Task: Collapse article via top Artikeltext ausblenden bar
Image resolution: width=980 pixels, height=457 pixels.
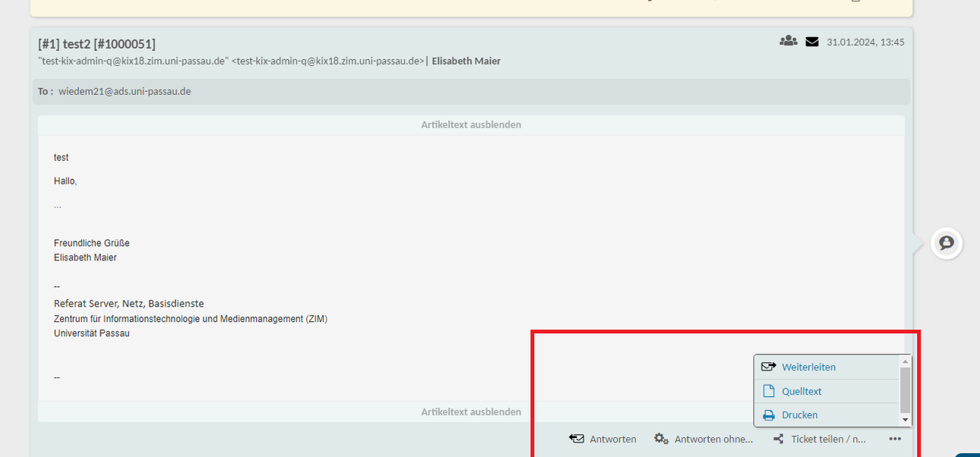Action: [x=471, y=124]
